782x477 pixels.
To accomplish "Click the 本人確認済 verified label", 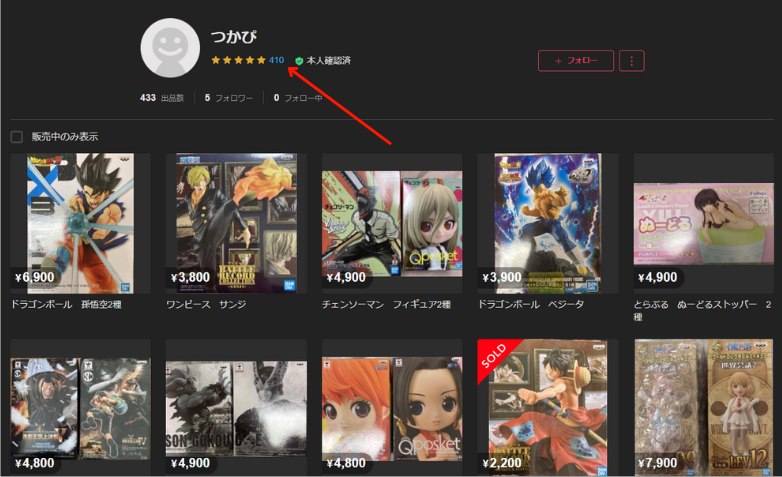I will click(x=328, y=61).
